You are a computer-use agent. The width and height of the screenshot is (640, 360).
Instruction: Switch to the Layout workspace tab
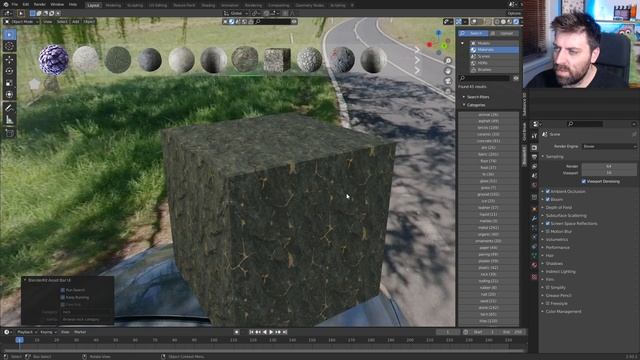(x=93, y=5)
